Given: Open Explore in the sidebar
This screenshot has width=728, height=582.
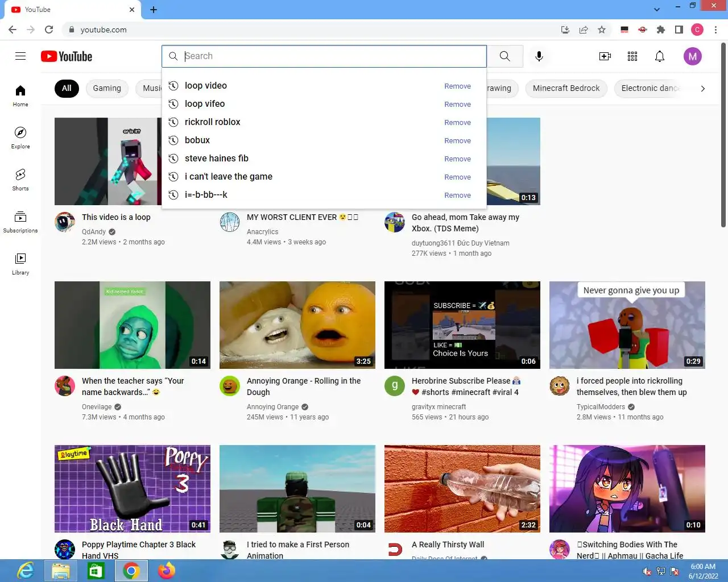Looking at the screenshot, I should (x=20, y=138).
